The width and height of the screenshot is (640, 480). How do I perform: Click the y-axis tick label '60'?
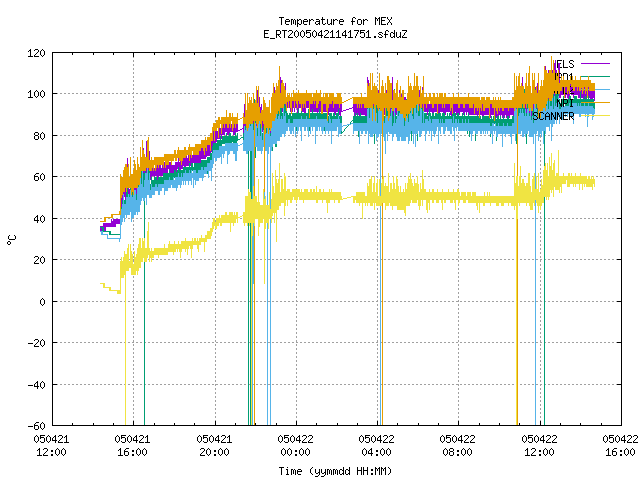pyautogui.click(x=39, y=177)
